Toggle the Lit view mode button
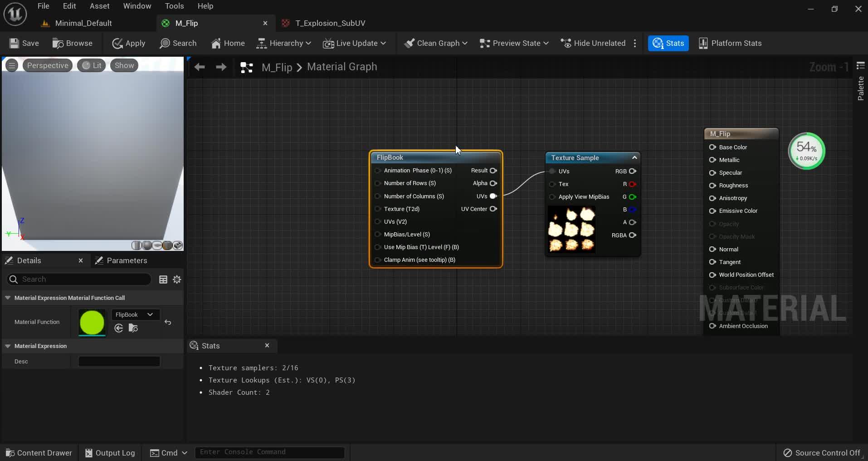Image resolution: width=868 pixels, height=461 pixels. pyautogui.click(x=92, y=65)
